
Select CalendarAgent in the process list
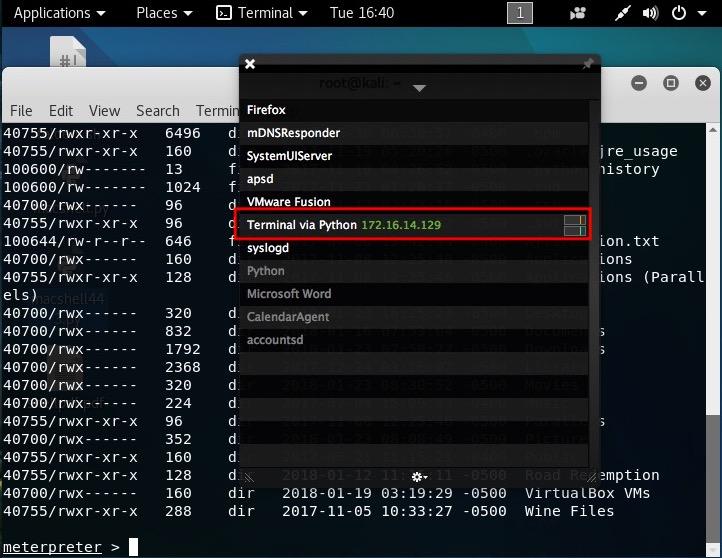tap(413, 317)
